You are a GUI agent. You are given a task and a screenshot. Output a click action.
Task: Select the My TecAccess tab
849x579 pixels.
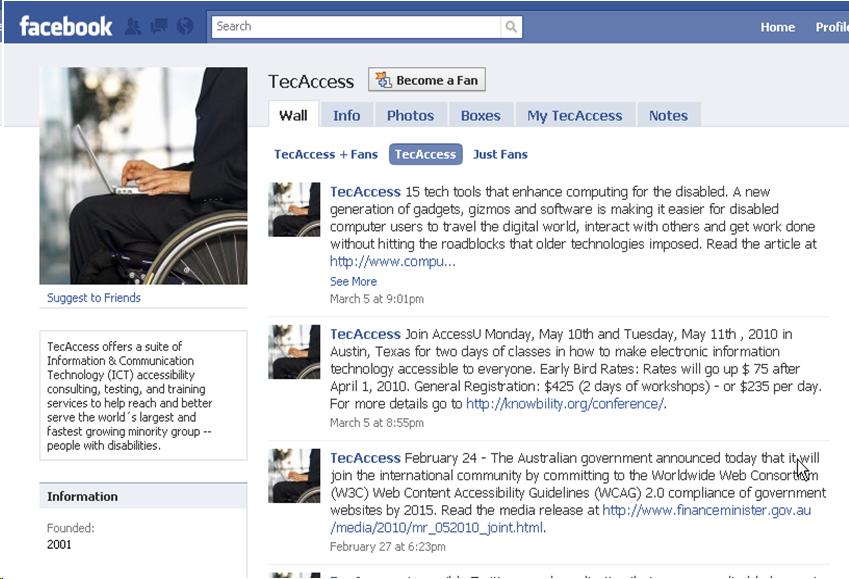(x=575, y=115)
